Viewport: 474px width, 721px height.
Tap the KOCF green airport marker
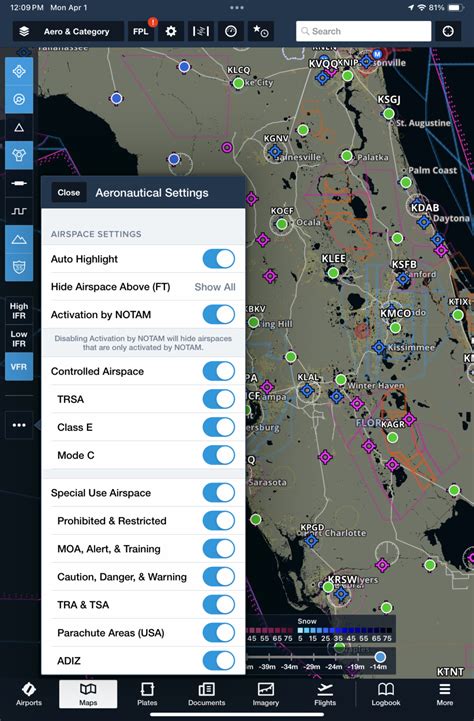pyautogui.click(x=281, y=224)
